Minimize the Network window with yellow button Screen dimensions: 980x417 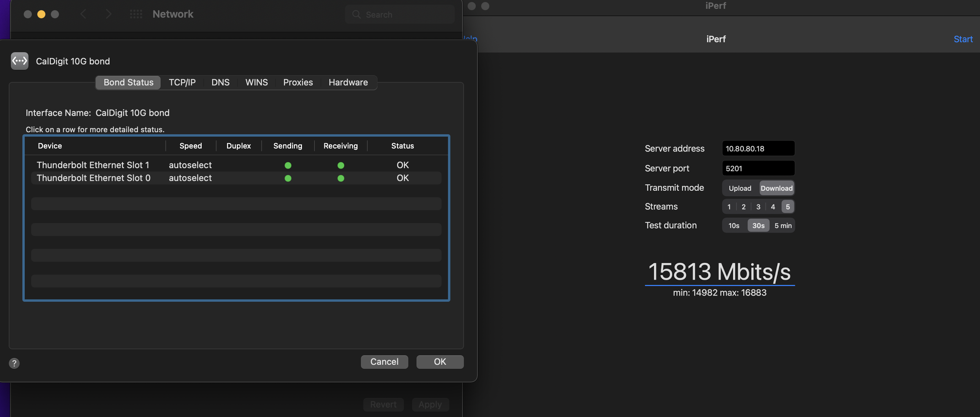(41, 14)
